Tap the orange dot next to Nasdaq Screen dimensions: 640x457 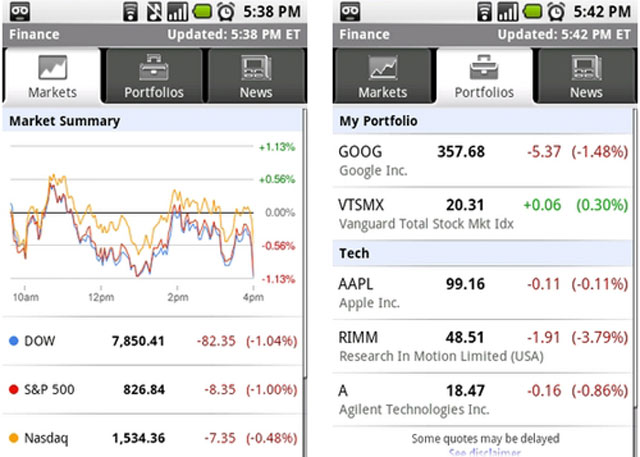click(14, 437)
